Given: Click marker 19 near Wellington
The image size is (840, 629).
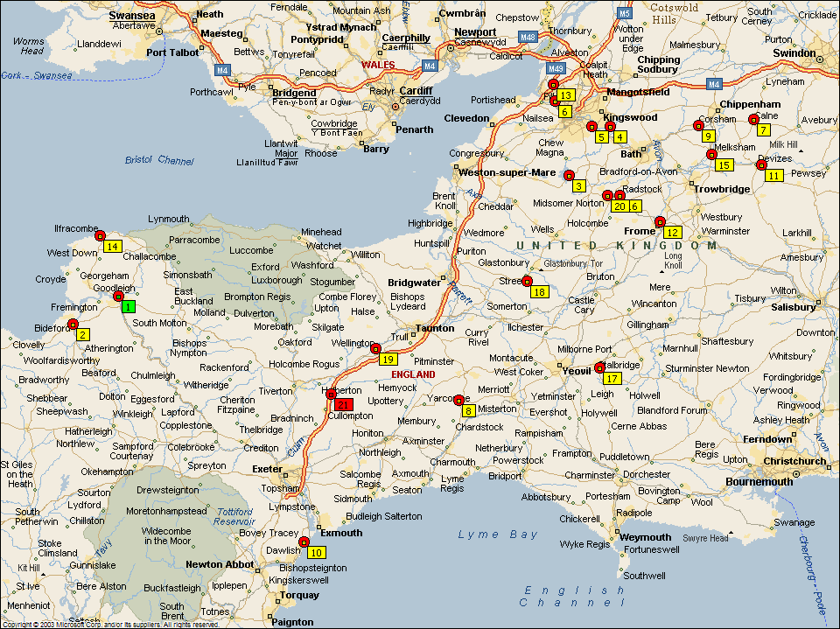Looking at the screenshot, I should click(388, 359).
